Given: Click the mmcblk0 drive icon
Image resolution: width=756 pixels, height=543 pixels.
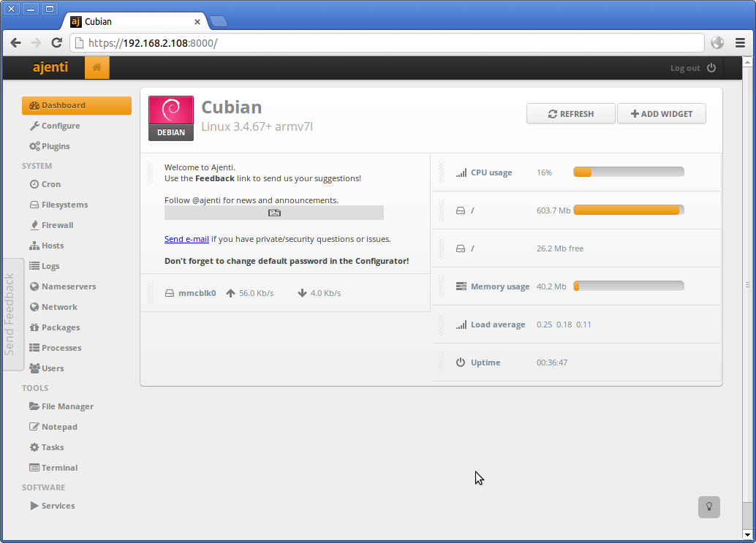Looking at the screenshot, I should (169, 293).
